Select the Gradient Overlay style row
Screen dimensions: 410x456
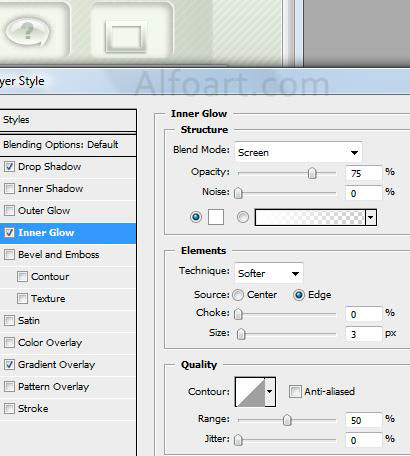click(68, 365)
